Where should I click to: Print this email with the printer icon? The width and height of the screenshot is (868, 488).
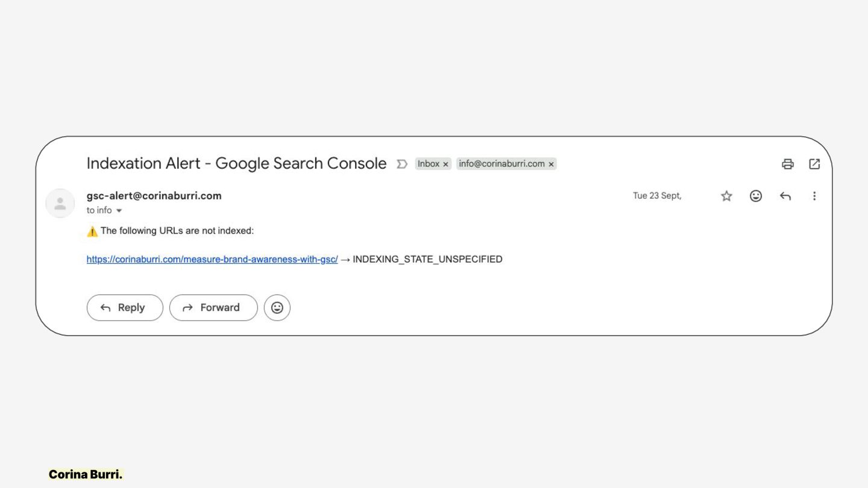tap(787, 164)
